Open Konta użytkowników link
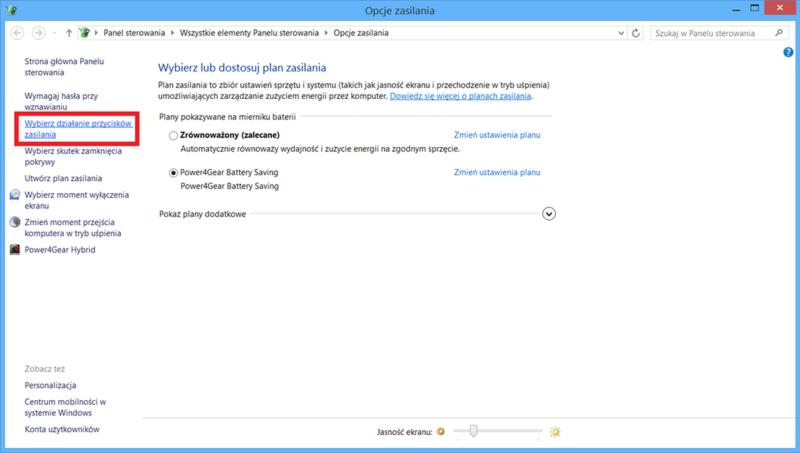Image resolution: width=800 pixels, height=453 pixels. pyautogui.click(x=62, y=430)
